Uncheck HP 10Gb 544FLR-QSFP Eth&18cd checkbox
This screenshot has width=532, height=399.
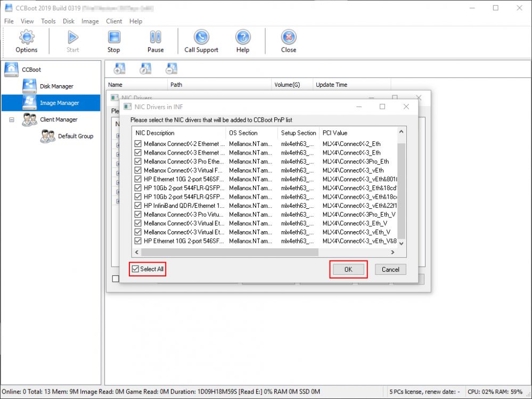click(x=138, y=188)
